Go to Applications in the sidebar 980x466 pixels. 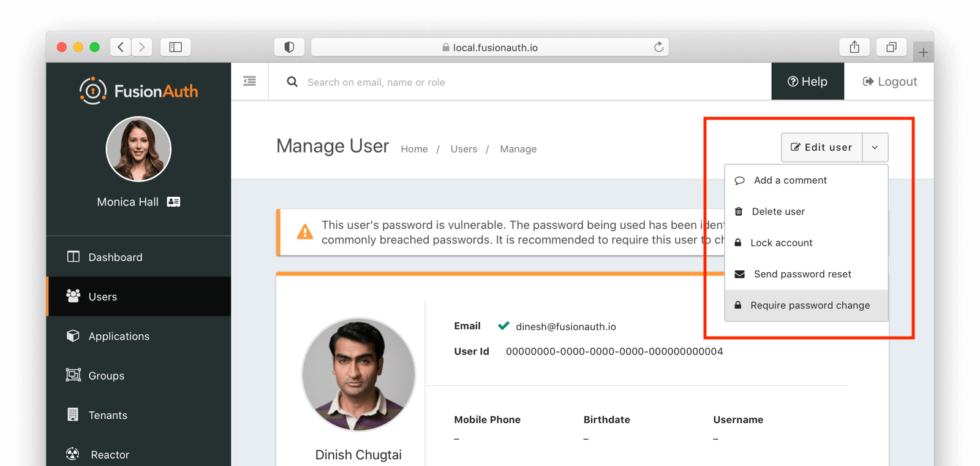[139, 336]
